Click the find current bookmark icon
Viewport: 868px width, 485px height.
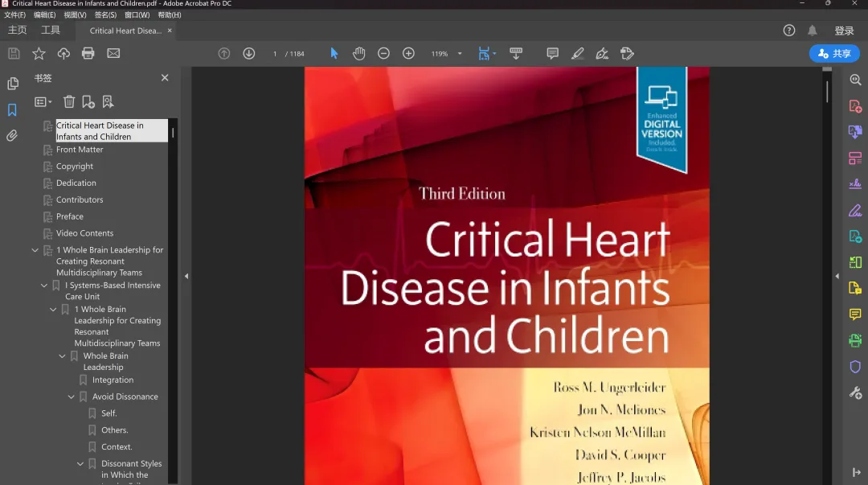point(108,101)
